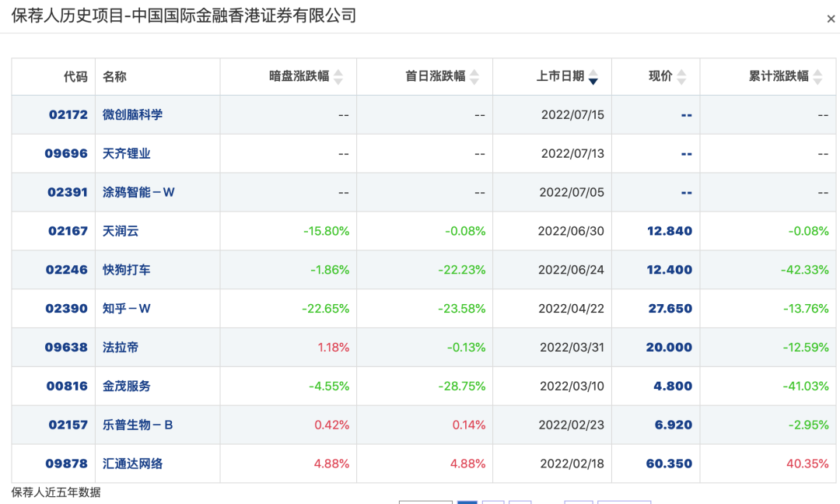Select listing date 2022/03/31
This screenshot has height=504, width=840.
pyautogui.click(x=572, y=348)
